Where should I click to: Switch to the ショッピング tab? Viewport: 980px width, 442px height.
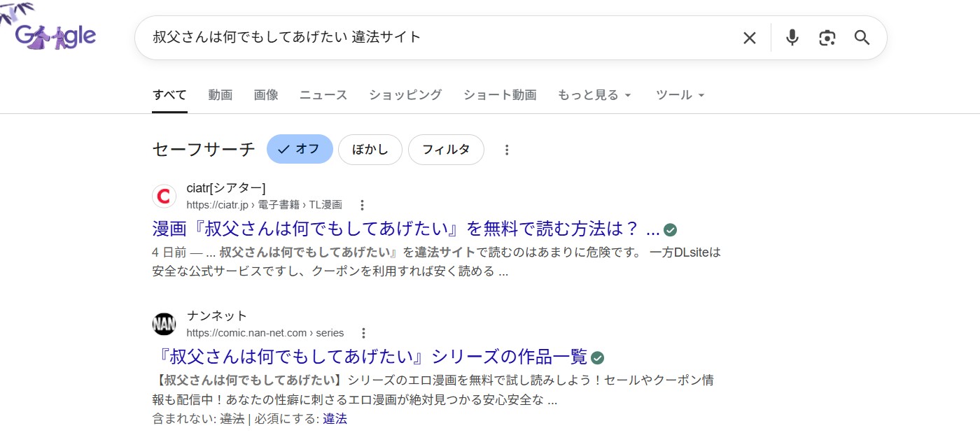coord(405,95)
